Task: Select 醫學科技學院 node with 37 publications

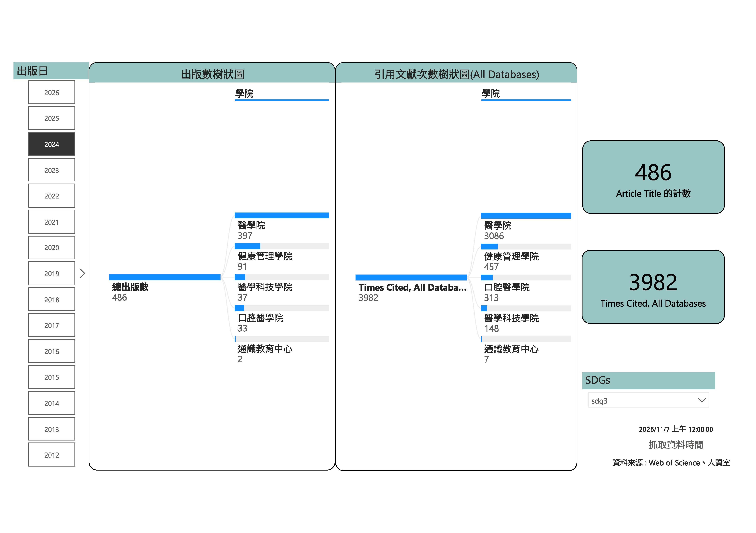Action: [x=265, y=287]
